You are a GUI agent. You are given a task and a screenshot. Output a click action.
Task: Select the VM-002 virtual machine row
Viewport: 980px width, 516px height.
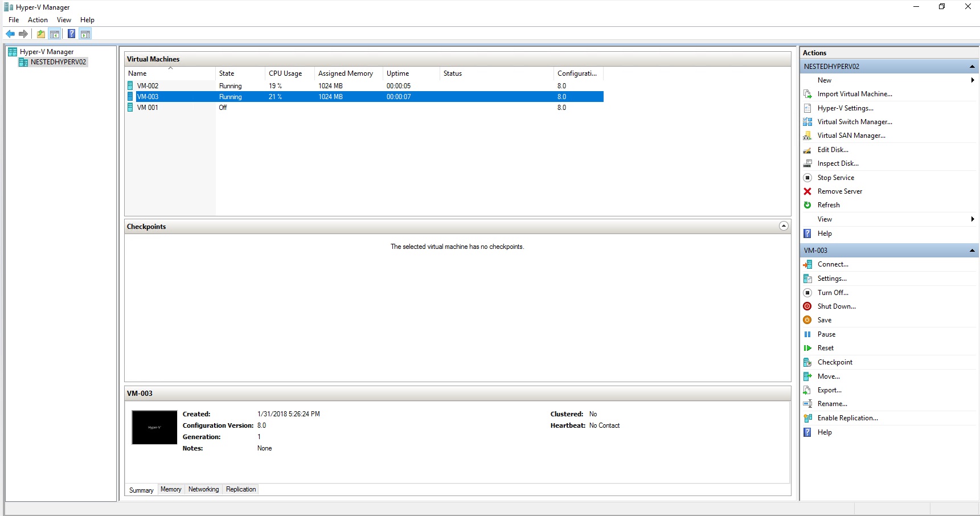click(364, 86)
